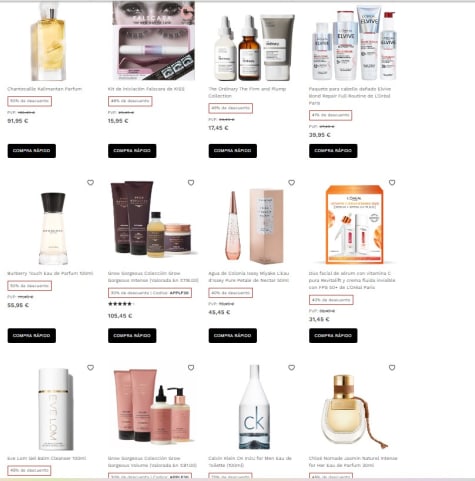The width and height of the screenshot is (475, 481).
Task: Click Compra Rápida for Grow Gorgeous Intense
Action: (132, 336)
